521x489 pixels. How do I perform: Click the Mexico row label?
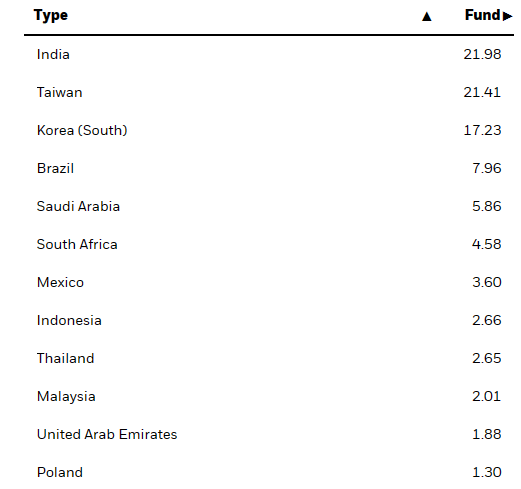(x=60, y=282)
